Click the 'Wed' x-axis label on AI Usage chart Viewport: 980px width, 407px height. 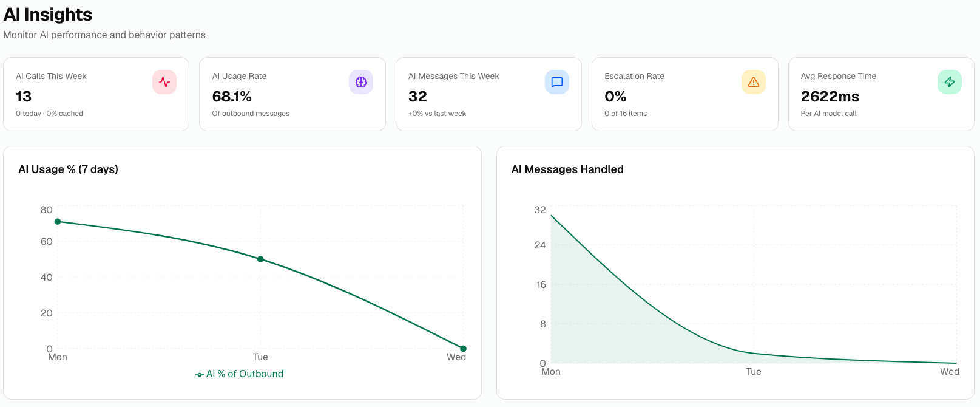coord(456,357)
